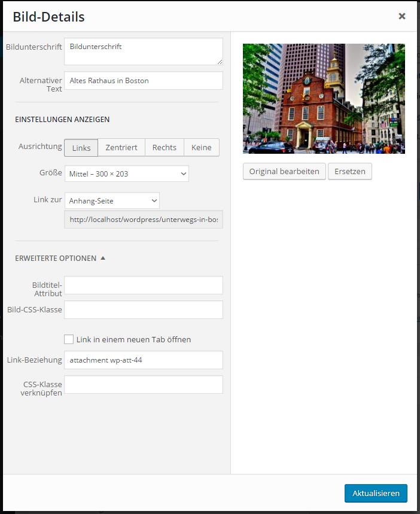
Task: Click the CSS-Klasse verknüpfen field
Action: click(x=143, y=385)
